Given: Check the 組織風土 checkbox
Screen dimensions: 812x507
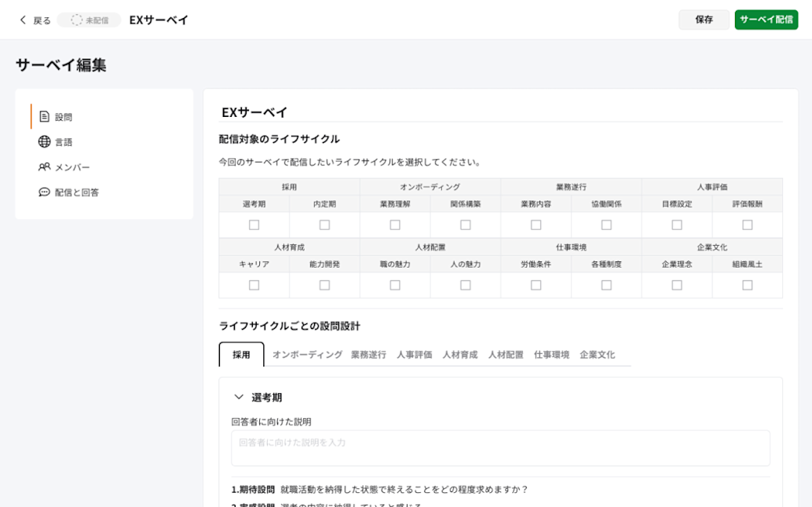Looking at the screenshot, I should tap(747, 285).
